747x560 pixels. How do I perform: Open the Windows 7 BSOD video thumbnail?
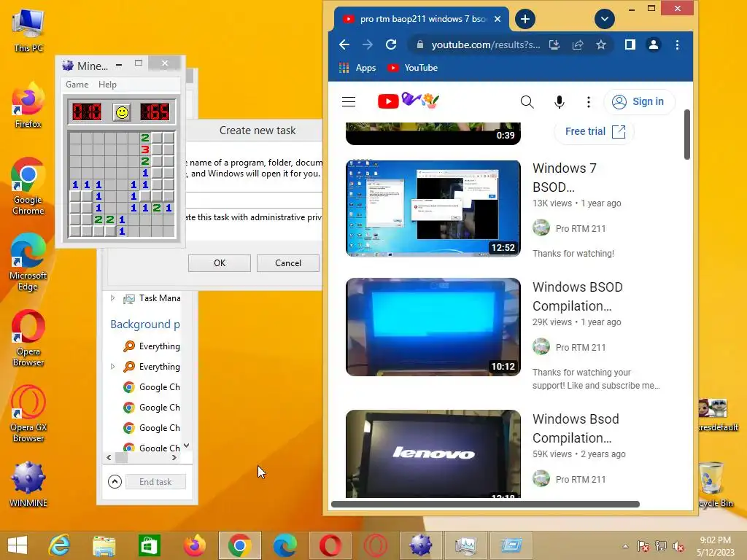(433, 208)
